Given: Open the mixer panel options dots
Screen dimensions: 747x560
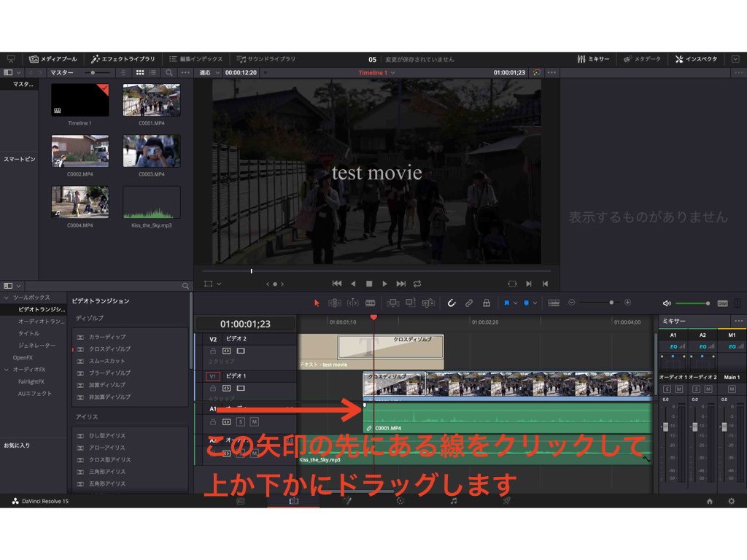Looking at the screenshot, I should click(738, 321).
